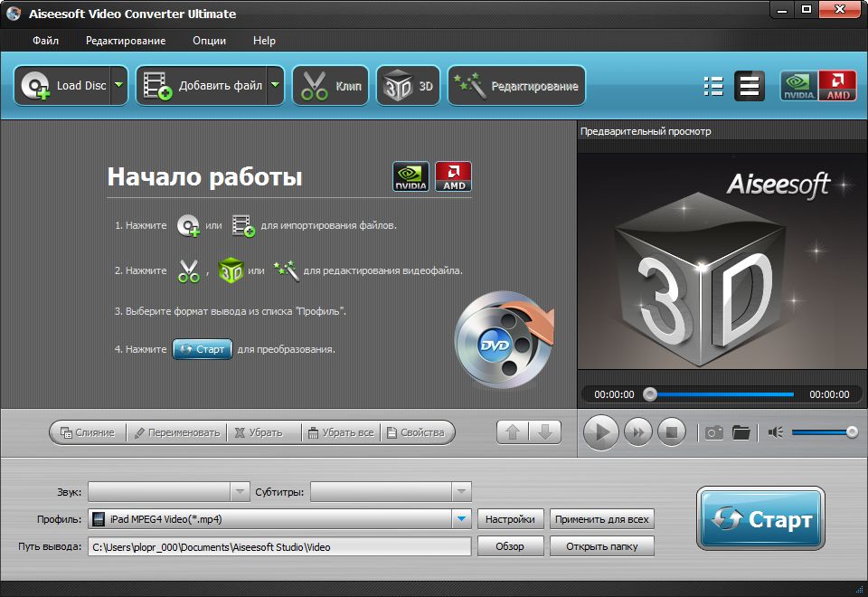Click the load disc icon in step 1
The width and height of the screenshot is (868, 597).
pyautogui.click(x=188, y=225)
